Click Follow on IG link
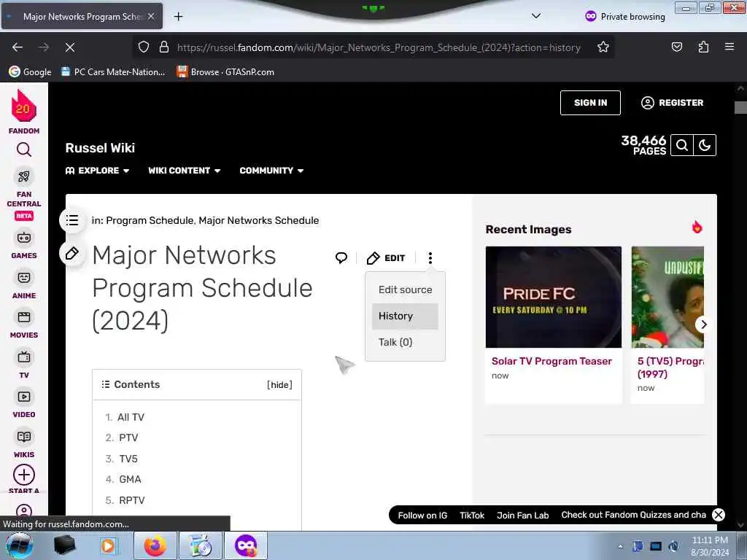 (422, 516)
